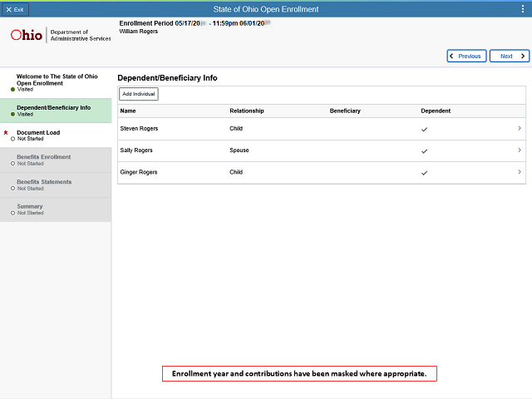Click the Beneficiary column header
The height and width of the screenshot is (399, 532).
[345, 111]
